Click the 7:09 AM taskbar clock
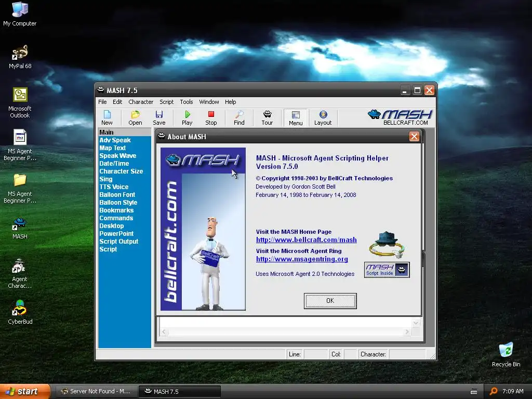The width and height of the screenshot is (532, 399). [513, 391]
